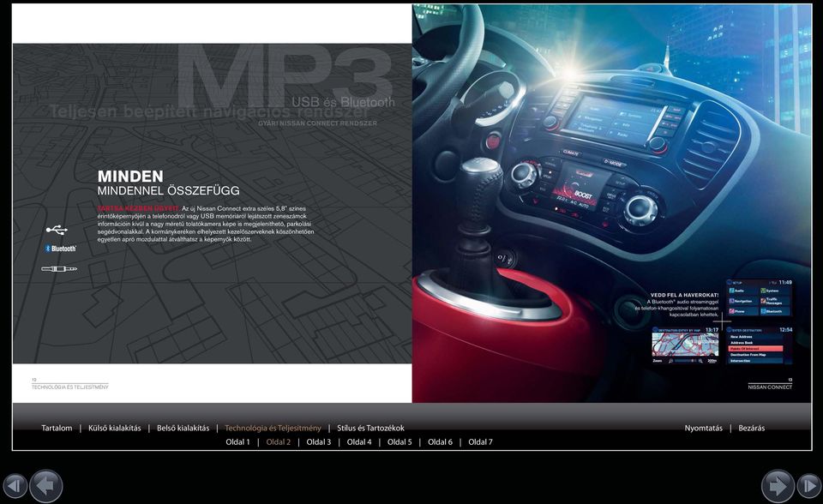Click the audio jack cable icon
Screen dimensions: 823x504
(59, 269)
